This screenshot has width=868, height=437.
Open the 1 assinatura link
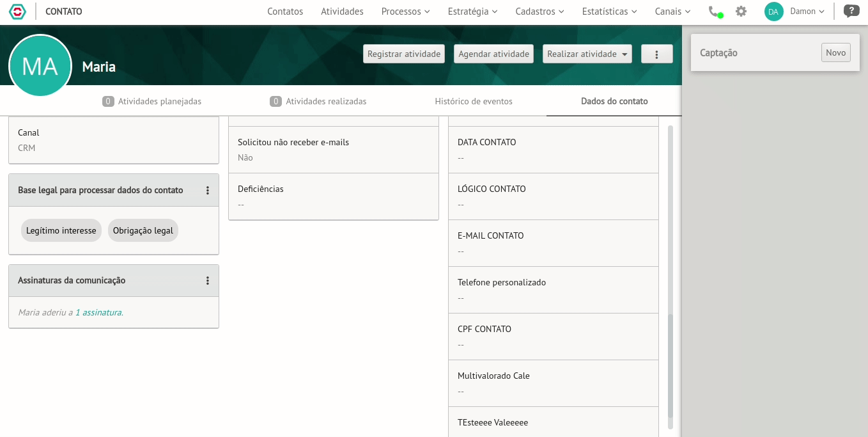coord(98,313)
